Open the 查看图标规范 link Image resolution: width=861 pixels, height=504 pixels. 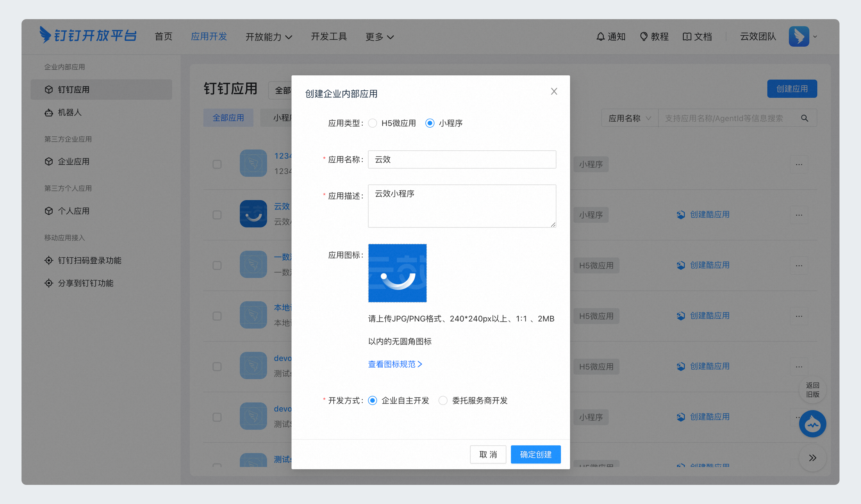click(x=395, y=364)
